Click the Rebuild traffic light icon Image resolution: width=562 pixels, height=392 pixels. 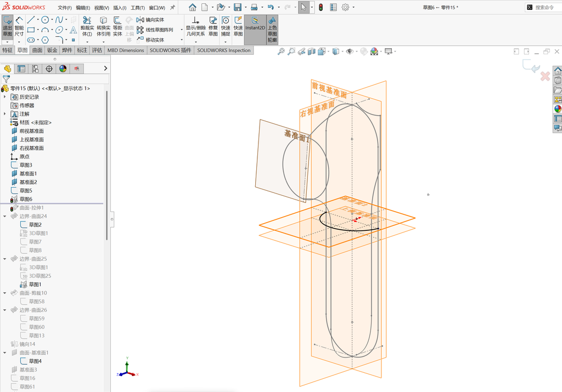pos(321,7)
